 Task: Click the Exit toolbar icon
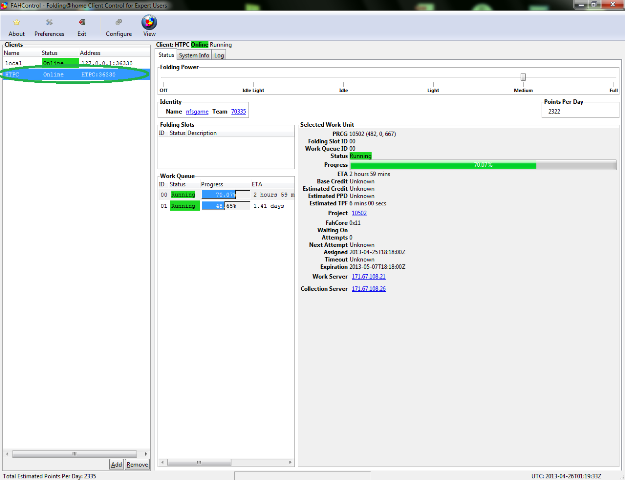82,27
